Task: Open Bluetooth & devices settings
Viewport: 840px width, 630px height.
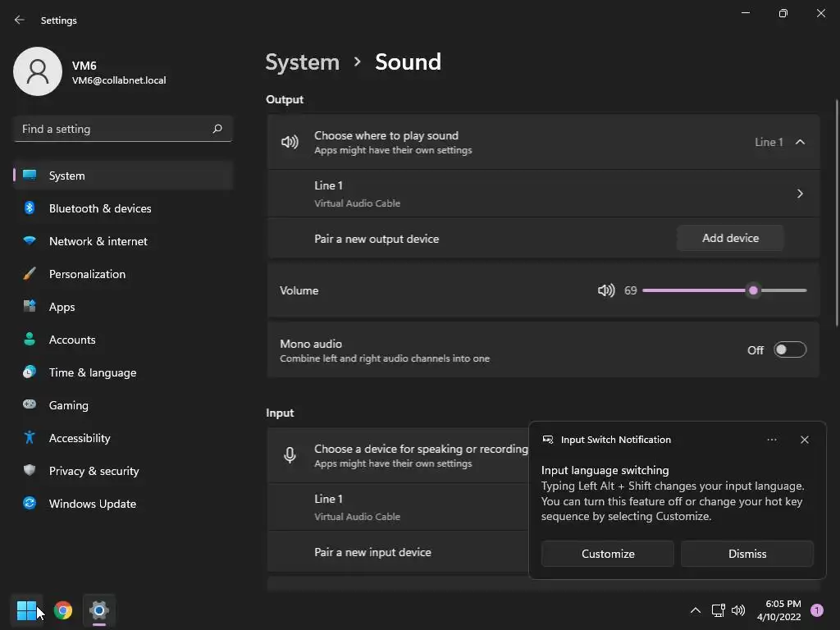Action: (x=100, y=208)
